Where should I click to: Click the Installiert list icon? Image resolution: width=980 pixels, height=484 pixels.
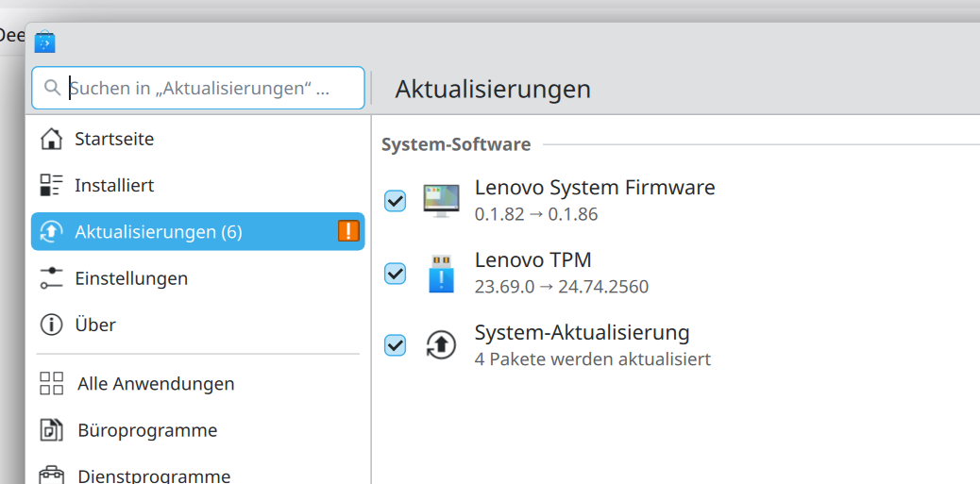tap(51, 186)
